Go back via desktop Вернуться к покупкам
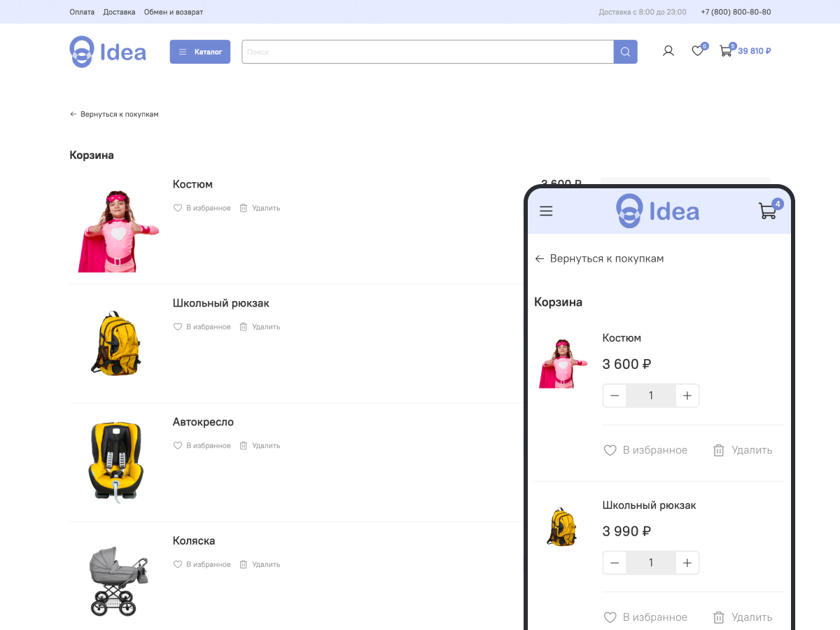840x630 pixels. [114, 114]
